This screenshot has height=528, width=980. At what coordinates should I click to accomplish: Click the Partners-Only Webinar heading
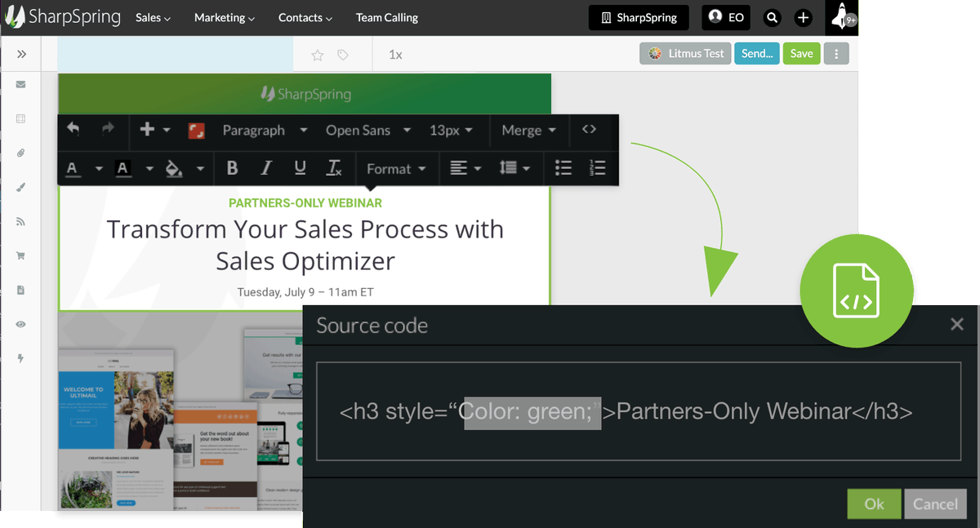pos(305,202)
